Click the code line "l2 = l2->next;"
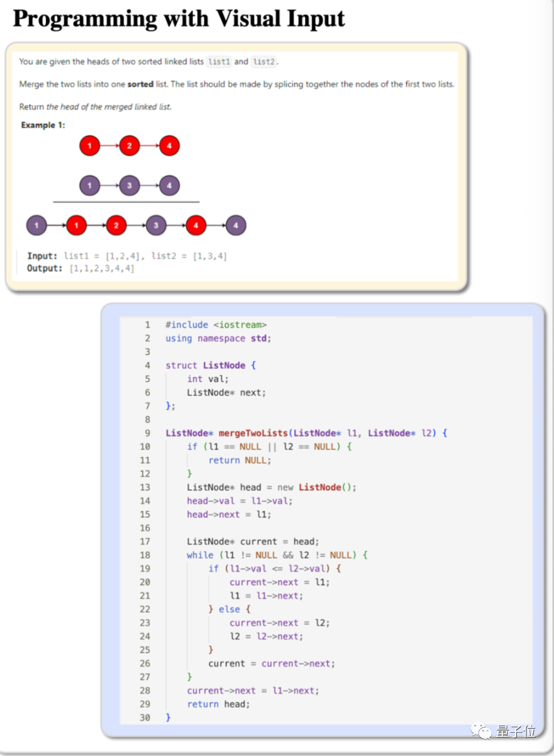 [266, 636]
